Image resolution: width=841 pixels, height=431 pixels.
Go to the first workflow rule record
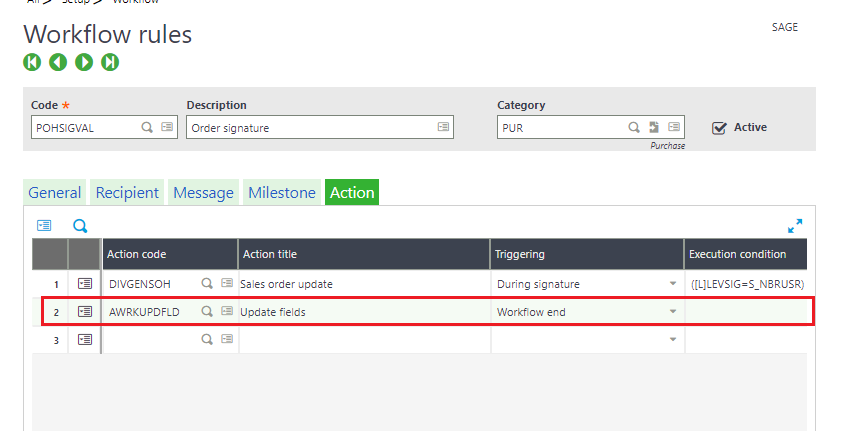coord(32,62)
